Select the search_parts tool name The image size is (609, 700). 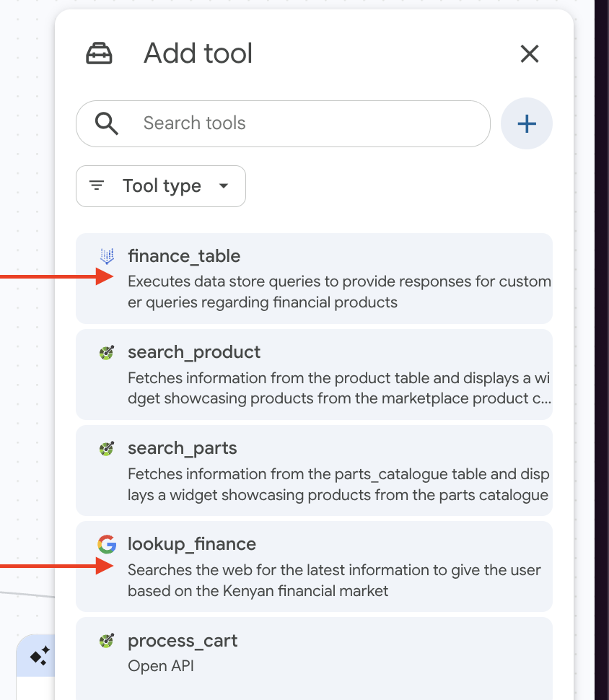[x=182, y=448]
